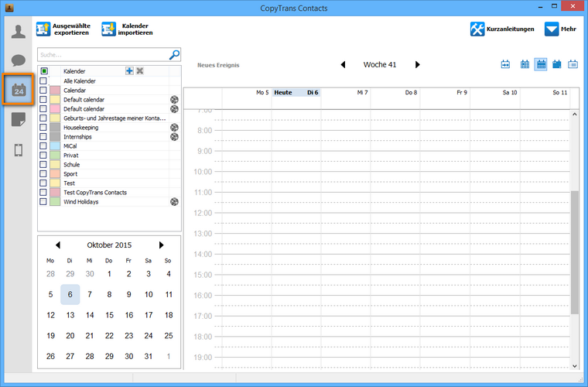The height and width of the screenshot is (387, 588).
Task: Show previous month in mini calendar
Action: coord(58,245)
